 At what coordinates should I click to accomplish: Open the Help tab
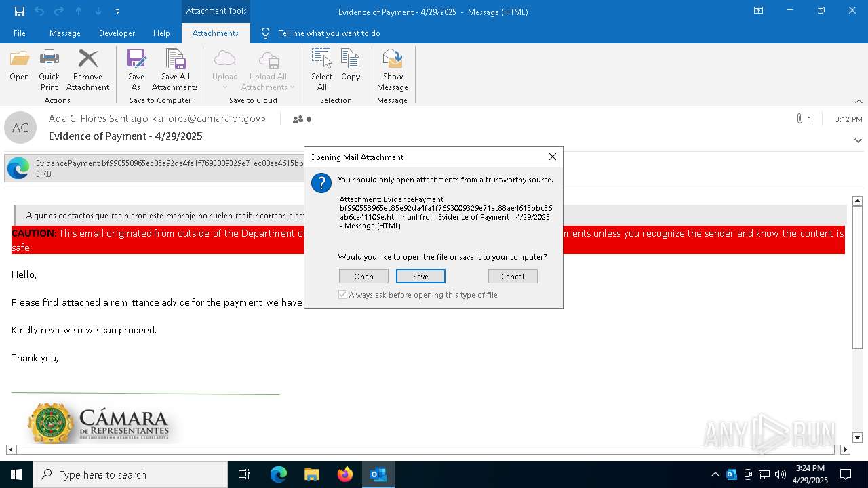tap(161, 33)
